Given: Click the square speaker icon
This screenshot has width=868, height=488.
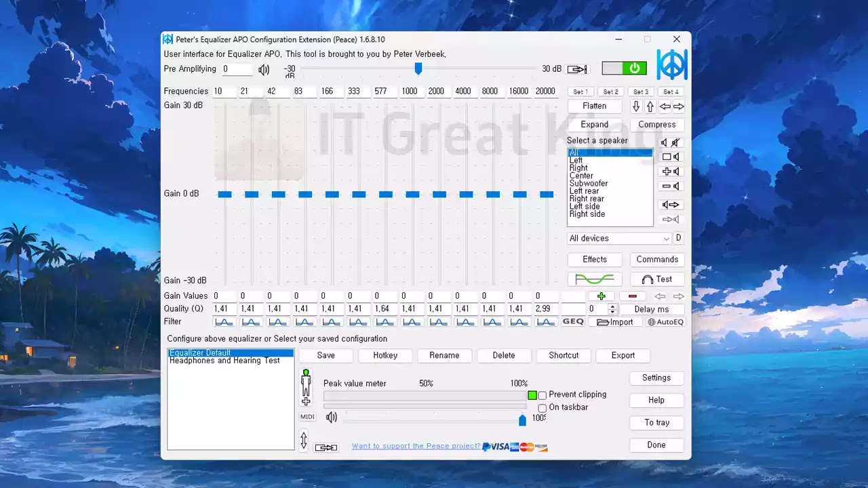Looking at the screenshot, I should (671, 157).
